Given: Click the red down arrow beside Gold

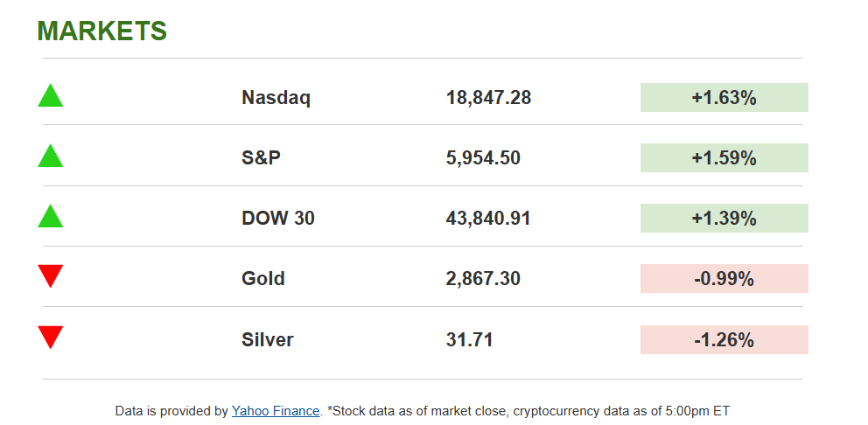Looking at the screenshot, I should click(x=50, y=275).
